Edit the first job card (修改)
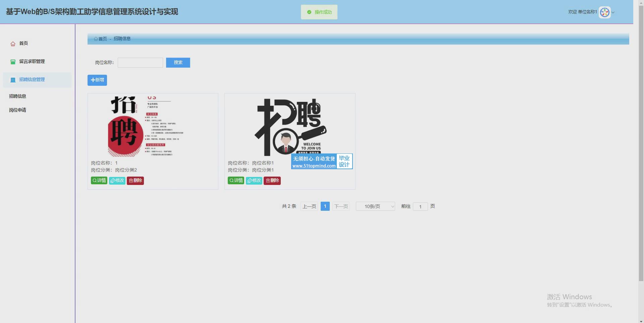The height and width of the screenshot is (323, 644). pyautogui.click(x=117, y=181)
